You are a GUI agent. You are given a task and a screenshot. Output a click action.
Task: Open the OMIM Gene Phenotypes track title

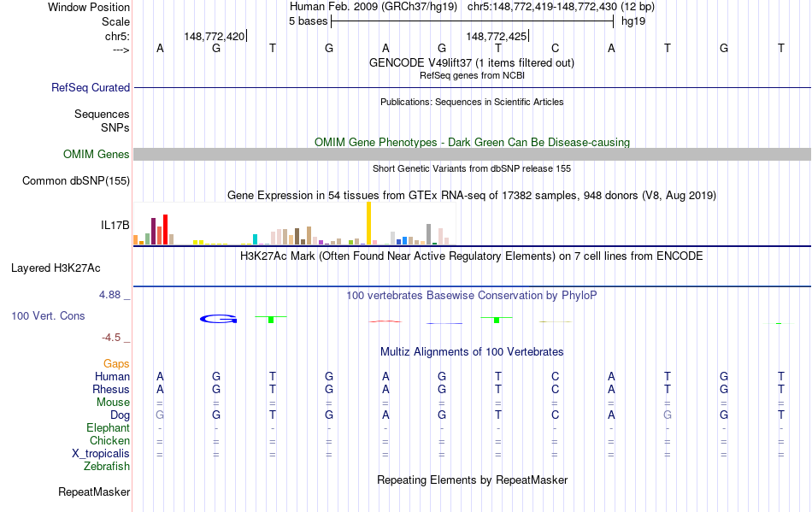click(472, 143)
